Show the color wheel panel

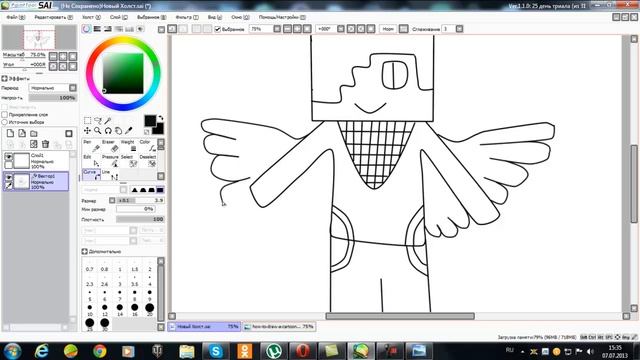click(86, 29)
